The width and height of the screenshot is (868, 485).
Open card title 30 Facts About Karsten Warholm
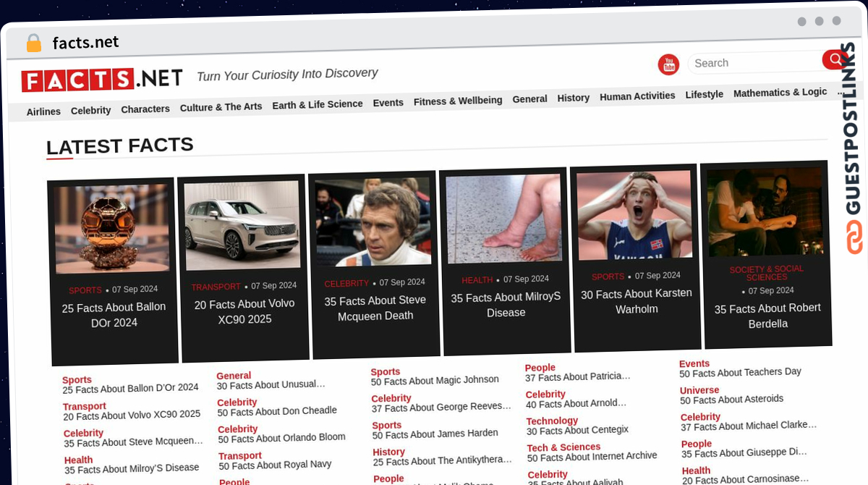[x=637, y=301]
